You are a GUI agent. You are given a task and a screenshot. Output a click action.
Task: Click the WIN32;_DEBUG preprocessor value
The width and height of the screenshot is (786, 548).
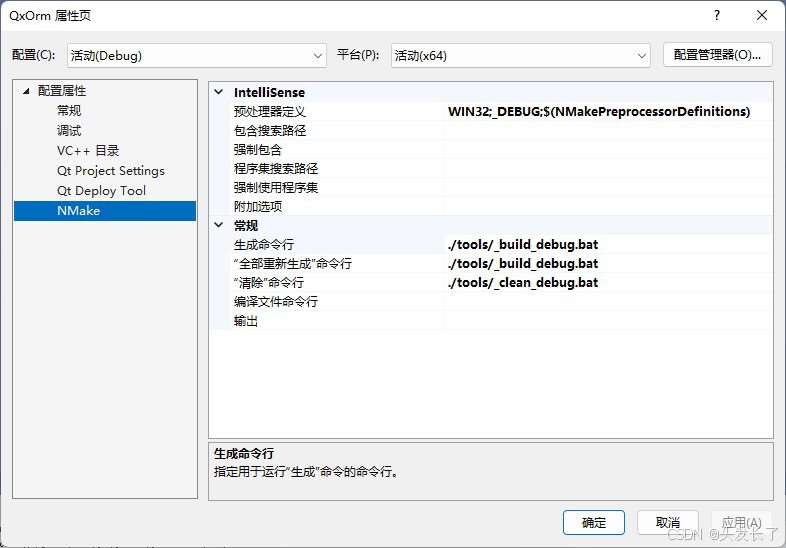[599, 111]
